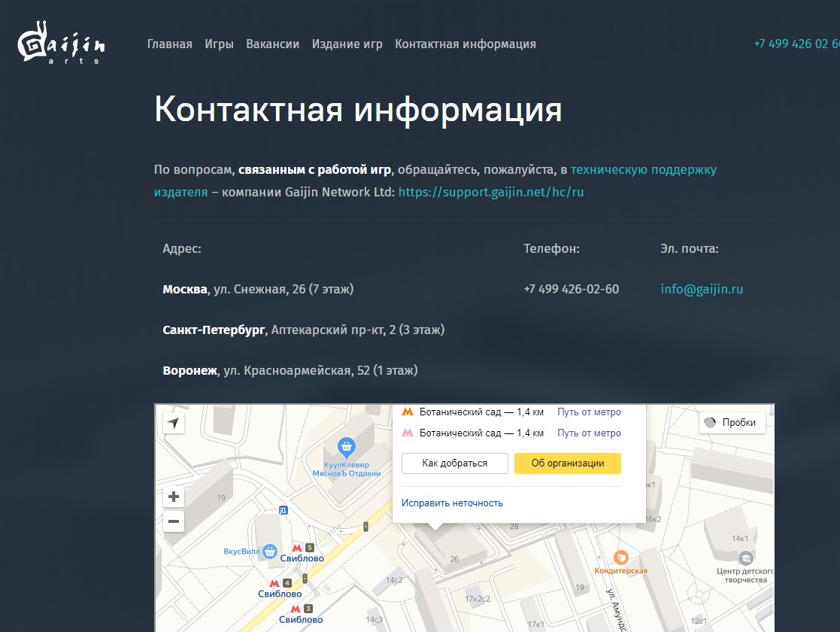
Task: Click the КуулКлевер shop basket marker
Action: point(346,446)
